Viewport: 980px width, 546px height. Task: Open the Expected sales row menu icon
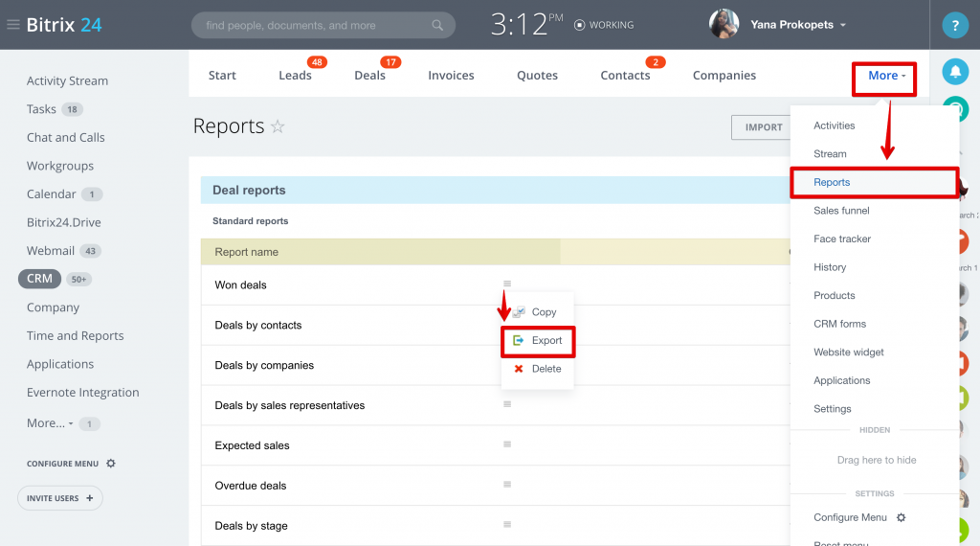[x=507, y=444]
